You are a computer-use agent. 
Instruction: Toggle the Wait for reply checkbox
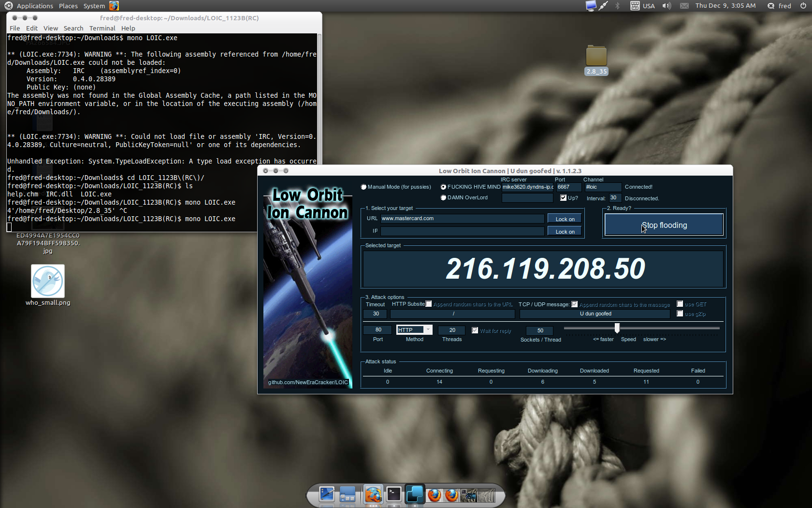point(475,330)
